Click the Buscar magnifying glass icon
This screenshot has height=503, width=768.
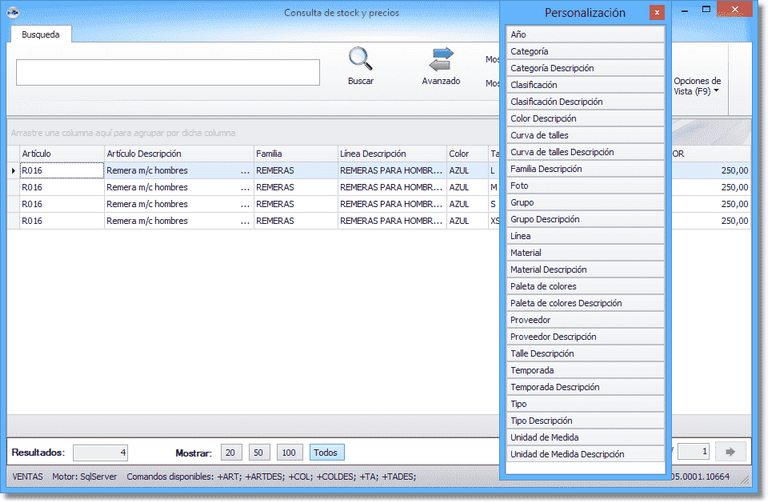click(360, 61)
